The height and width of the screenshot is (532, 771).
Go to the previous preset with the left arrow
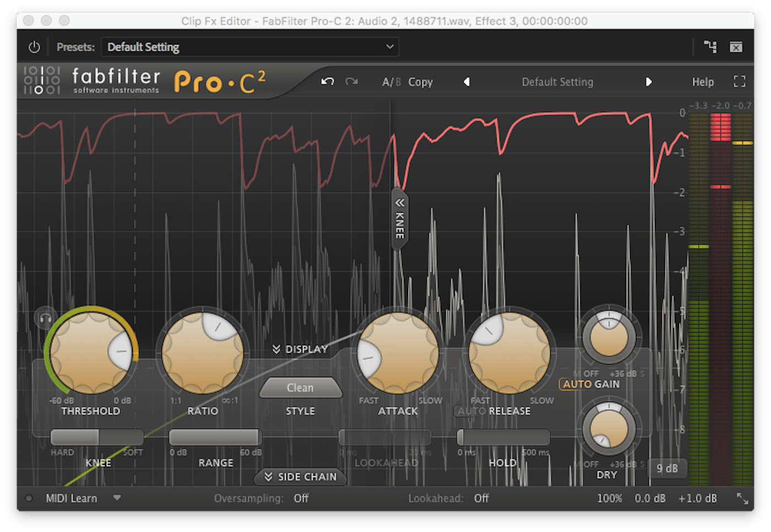click(x=466, y=82)
